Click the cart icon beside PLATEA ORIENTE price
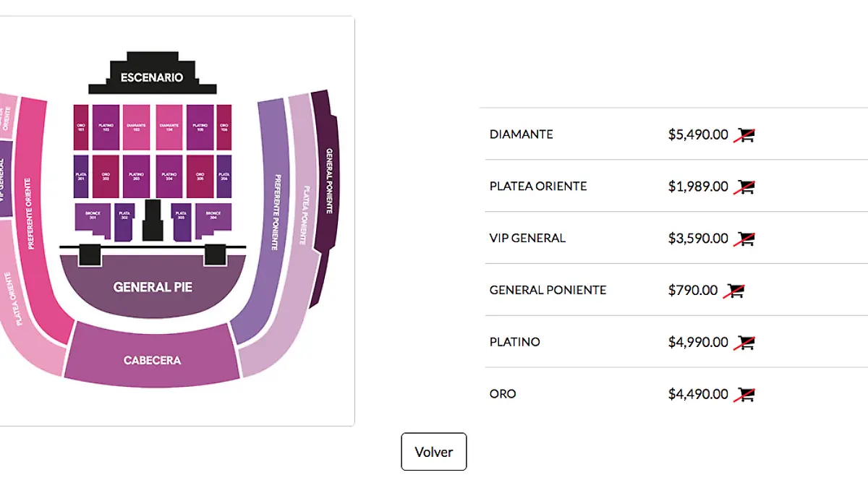 point(744,187)
